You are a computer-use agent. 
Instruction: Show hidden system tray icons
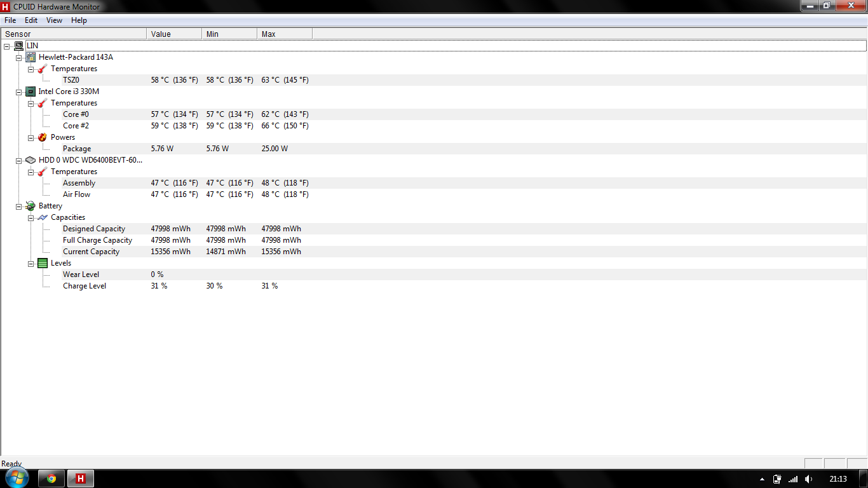click(x=763, y=479)
